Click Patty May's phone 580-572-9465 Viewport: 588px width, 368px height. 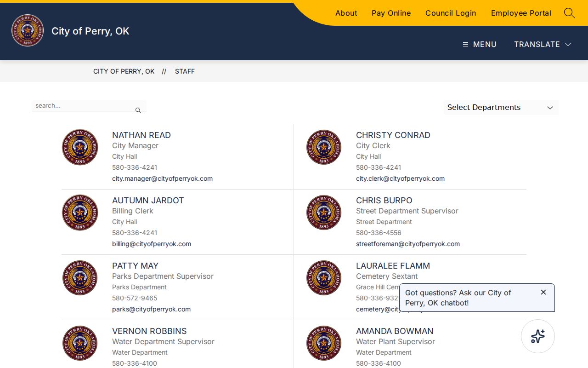(135, 298)
